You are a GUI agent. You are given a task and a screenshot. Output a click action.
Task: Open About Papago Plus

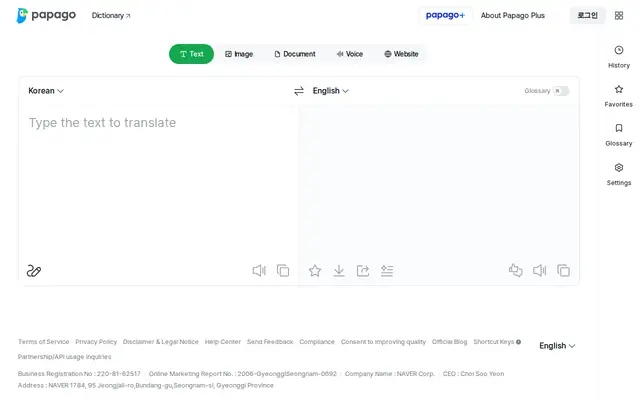pyautogui.click(x=513, y=16)
